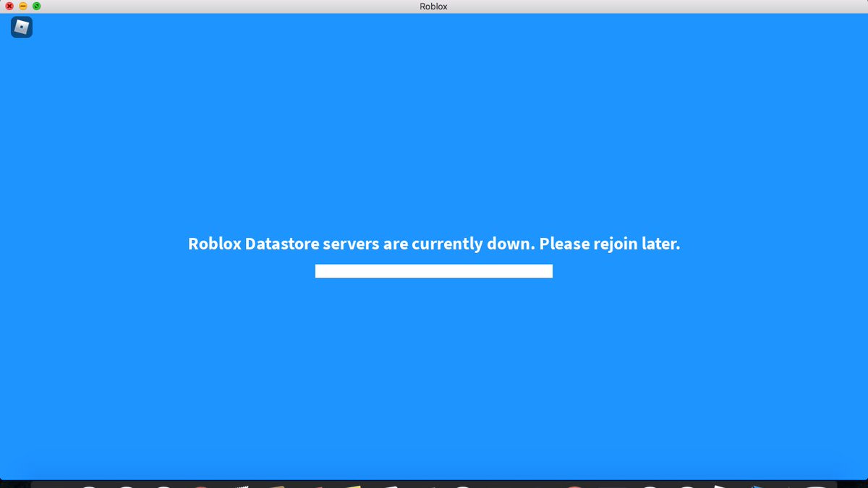
Task: Close the Roblox window
Action: click(9, 7)
